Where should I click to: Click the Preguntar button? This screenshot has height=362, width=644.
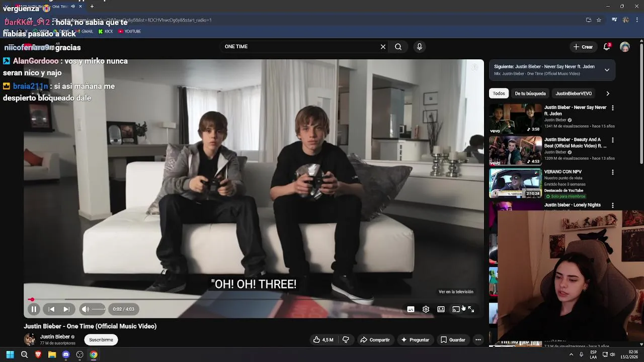[415, 340]
